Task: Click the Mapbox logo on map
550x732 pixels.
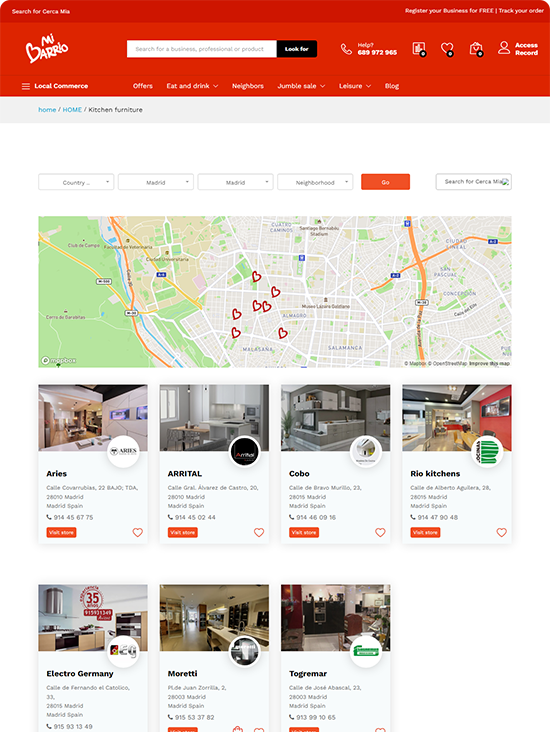Action: point(58,360)
